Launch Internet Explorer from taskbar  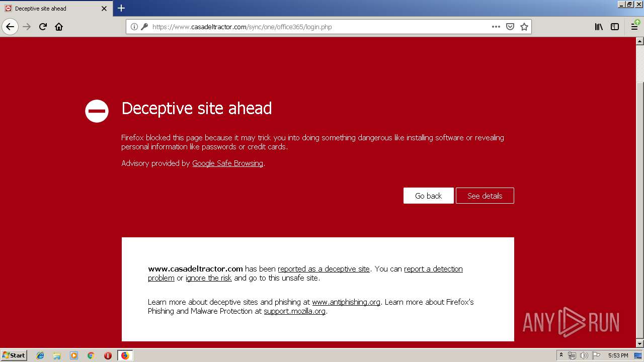[x=40, y=355]
